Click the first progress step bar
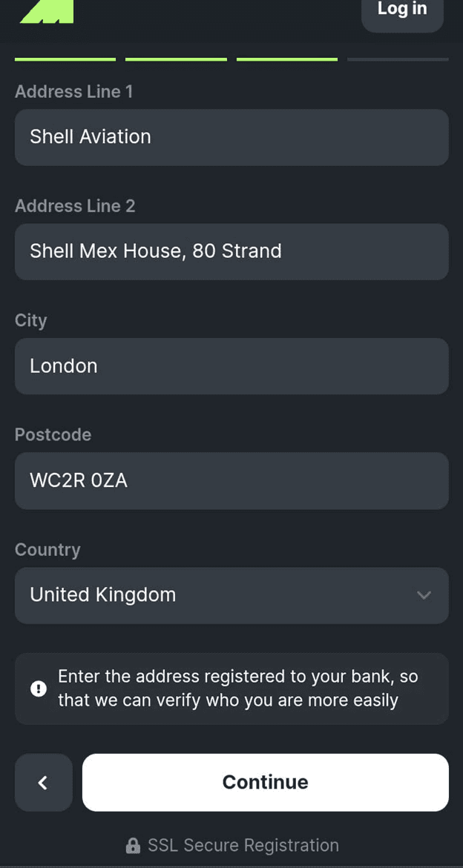 click(x=65, y=59)
